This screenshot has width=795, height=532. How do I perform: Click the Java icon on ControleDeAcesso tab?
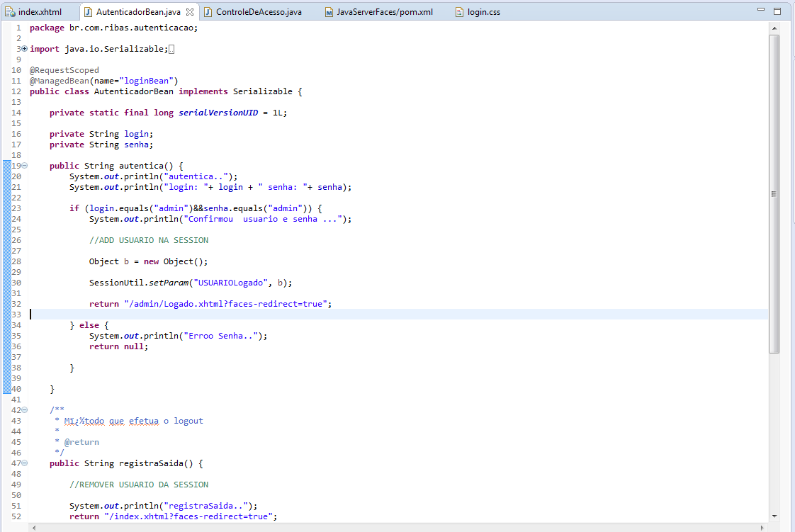(x=208, y=11)
